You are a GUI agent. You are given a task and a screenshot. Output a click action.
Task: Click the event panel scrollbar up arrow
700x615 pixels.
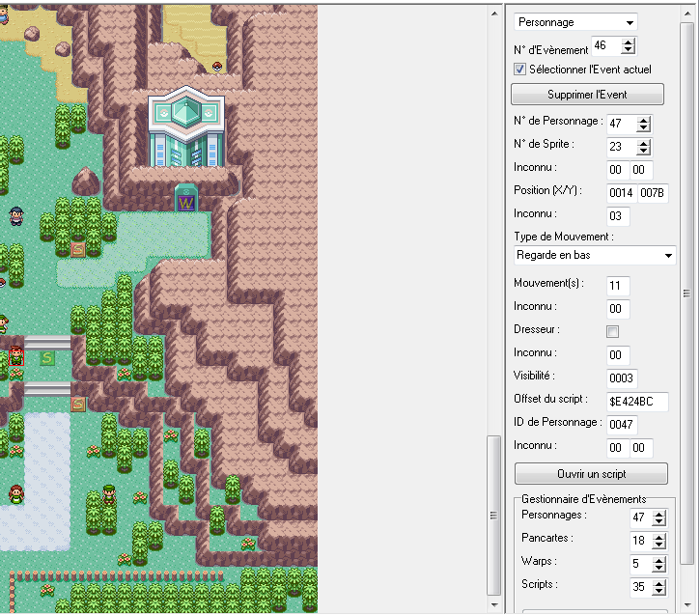point(687,14)
